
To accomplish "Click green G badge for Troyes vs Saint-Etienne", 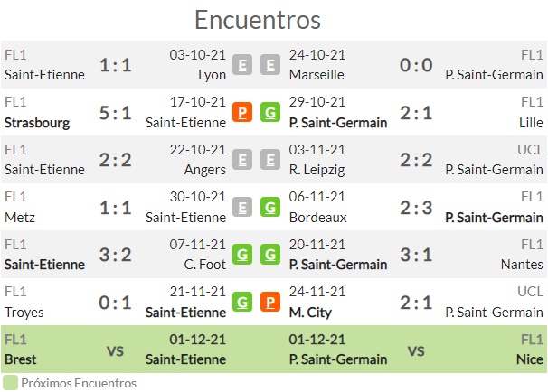I will [x=242, y=302].
